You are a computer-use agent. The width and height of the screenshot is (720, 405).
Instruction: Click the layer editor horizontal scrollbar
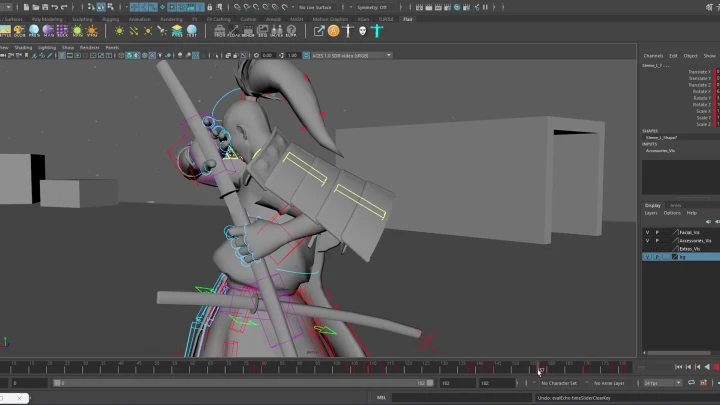click(679, 353)
